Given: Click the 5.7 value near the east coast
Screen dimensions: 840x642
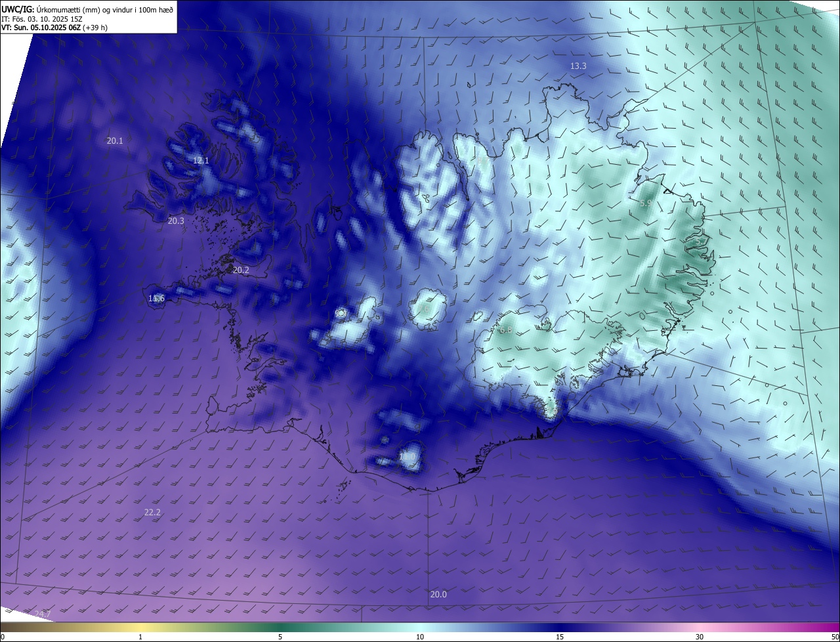Looking at the screenshot, I should pos(701,242).
